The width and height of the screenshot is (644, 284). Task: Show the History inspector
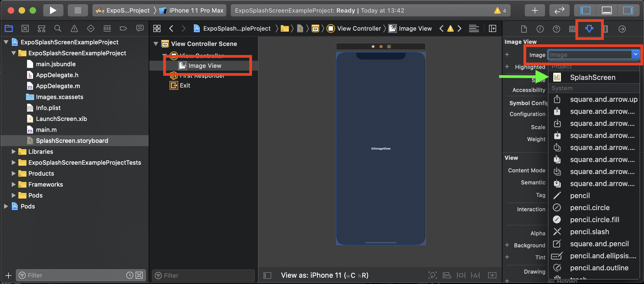tap(540, 29)
